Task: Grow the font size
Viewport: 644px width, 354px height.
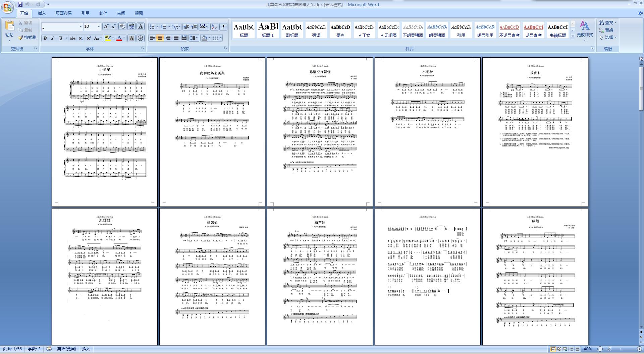Action: click(x=106, y=26)
